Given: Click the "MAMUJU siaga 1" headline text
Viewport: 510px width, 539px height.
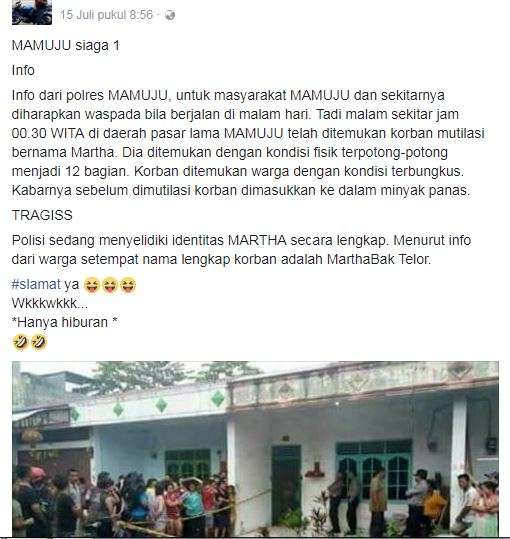Looking at the screenshot, I should point(66,46).
